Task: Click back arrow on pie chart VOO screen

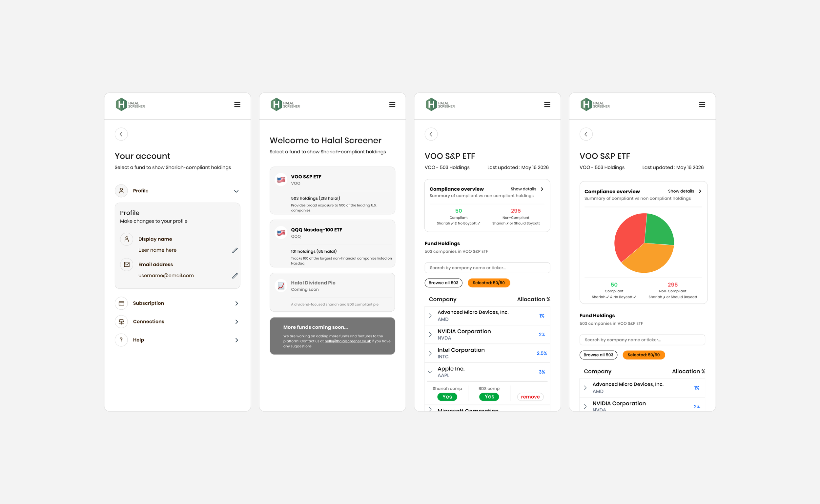Action: (x=586, y=134)
